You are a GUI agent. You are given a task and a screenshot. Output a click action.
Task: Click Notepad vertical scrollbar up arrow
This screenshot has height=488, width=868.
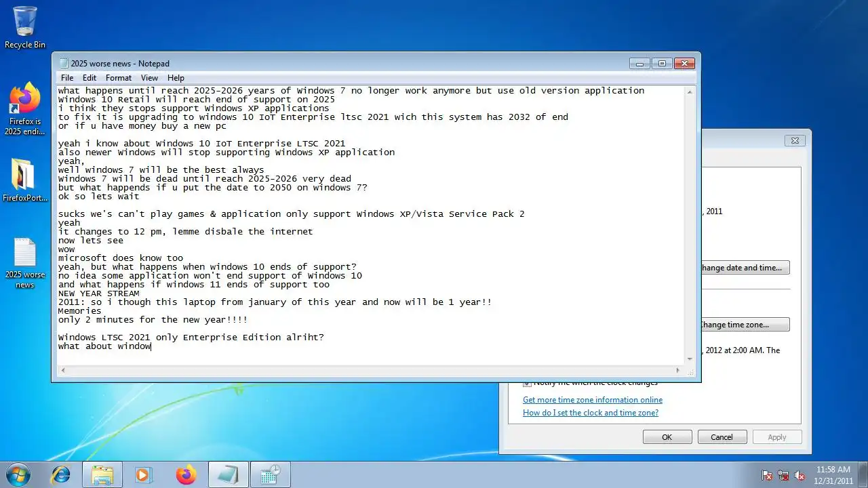coord(690,91)
